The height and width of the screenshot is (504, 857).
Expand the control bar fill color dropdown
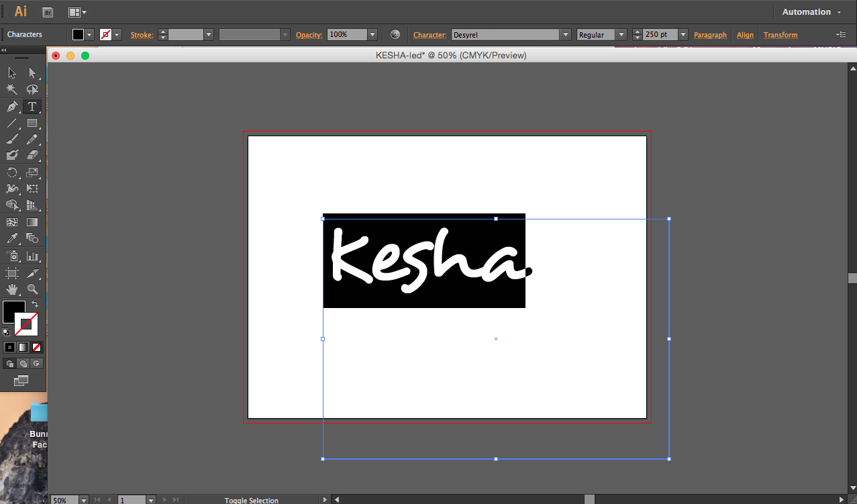[x=89, y=35]
